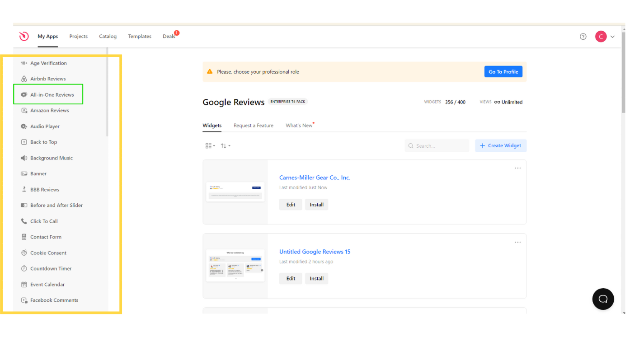Screen dimensions: 644x337
Task: Expand the account menu chevron
Action: coord(612,37)
